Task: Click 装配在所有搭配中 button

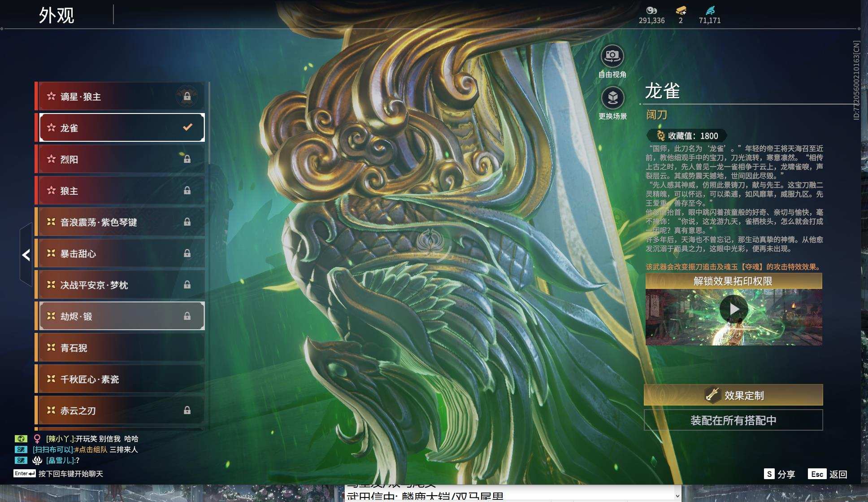Action: [733, 420]
